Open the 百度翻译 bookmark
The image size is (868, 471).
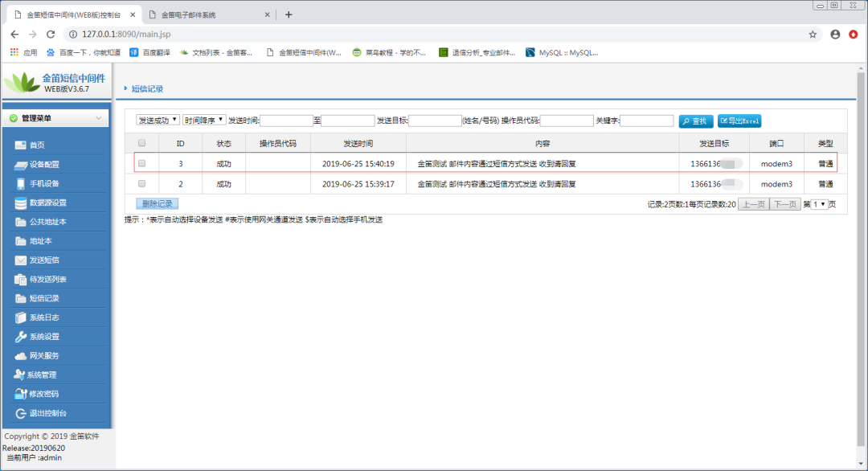coord(149,52)
